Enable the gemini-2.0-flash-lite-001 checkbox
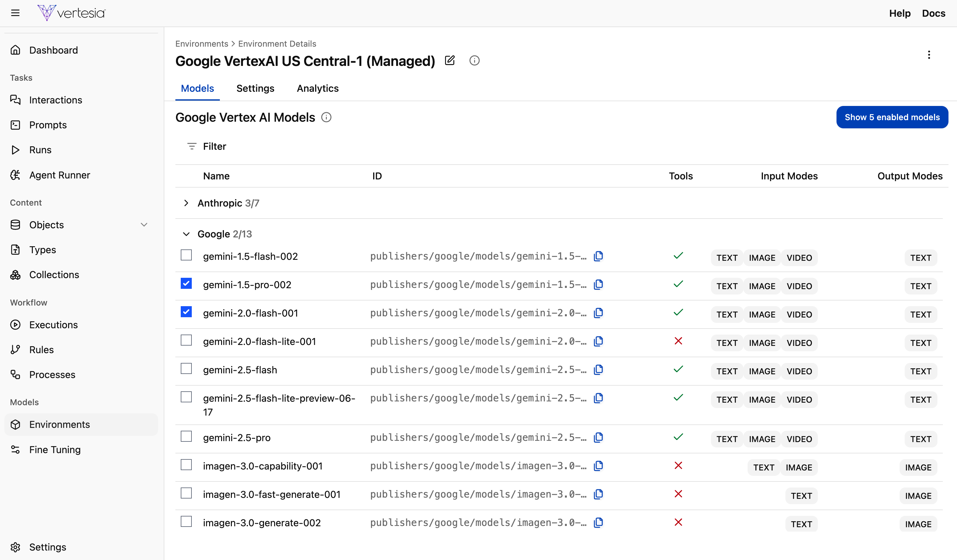This screenshot has height=560, width=957. pos(186,340)
